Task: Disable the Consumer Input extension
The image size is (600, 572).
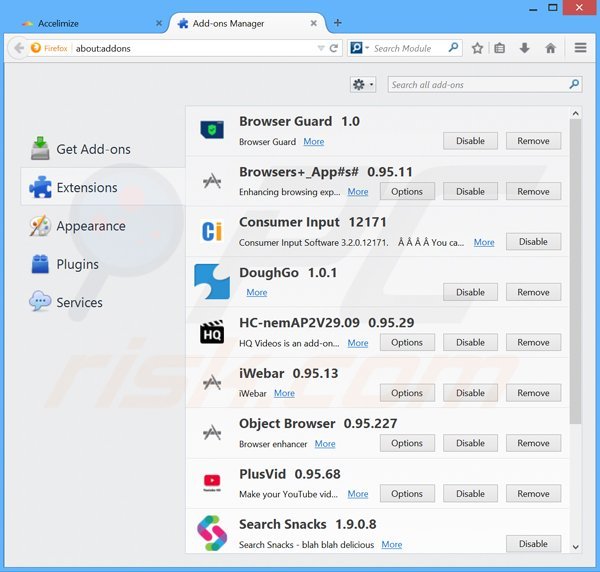Action: [533, 241]
